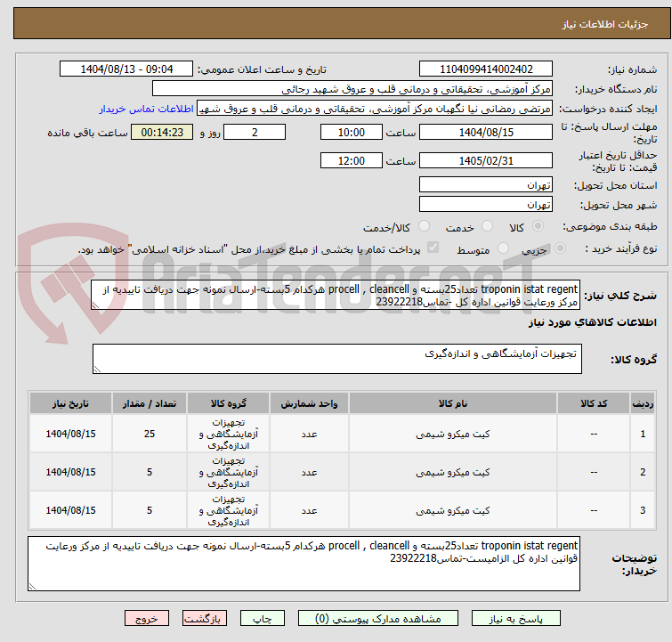Click row 2 item name کیت میکرو شیمی

(453, 472)
